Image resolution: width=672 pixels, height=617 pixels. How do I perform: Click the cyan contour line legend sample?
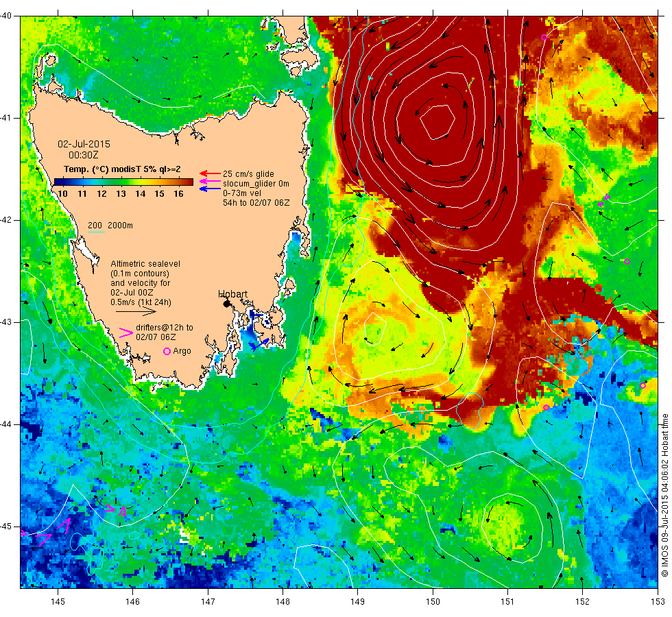coord(96,232)
